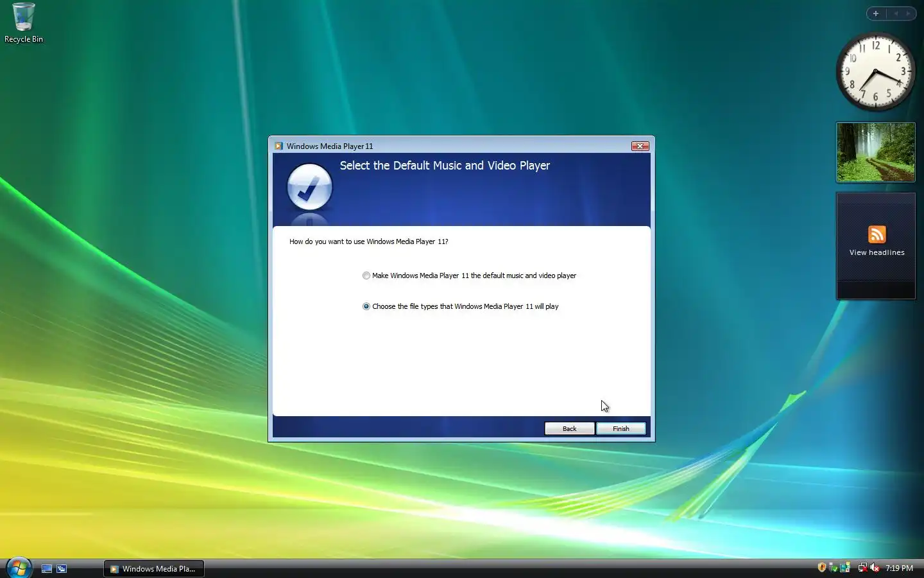Add gadgets with the sidebar plus button

(875, 13)
